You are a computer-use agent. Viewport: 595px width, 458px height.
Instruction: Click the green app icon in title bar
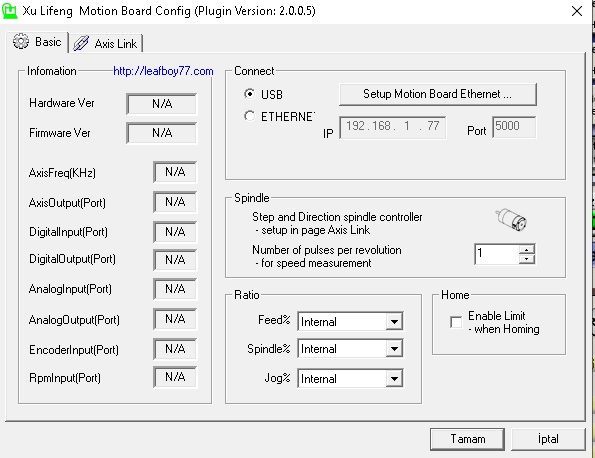pyautogui.click(x=9, y=10)
